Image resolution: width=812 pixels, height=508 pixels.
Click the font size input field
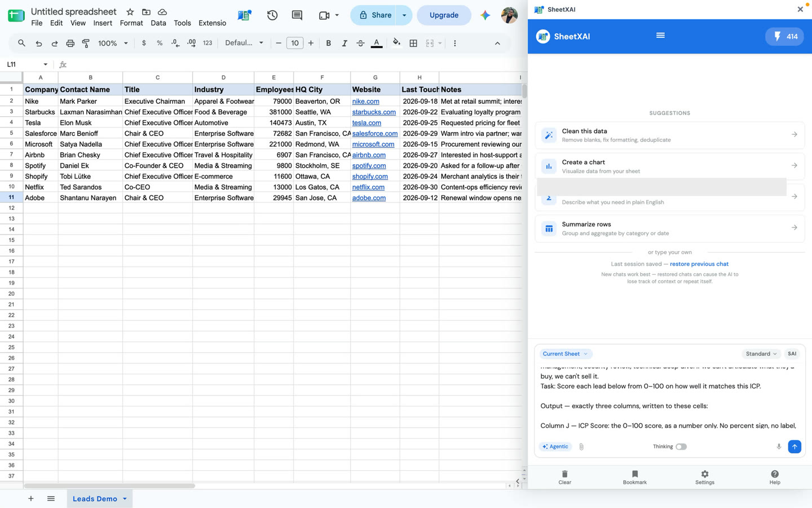[294, 43]
